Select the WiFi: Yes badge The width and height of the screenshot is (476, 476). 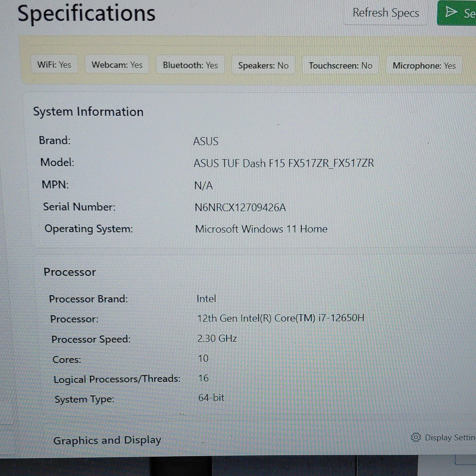tap(54, 64)
